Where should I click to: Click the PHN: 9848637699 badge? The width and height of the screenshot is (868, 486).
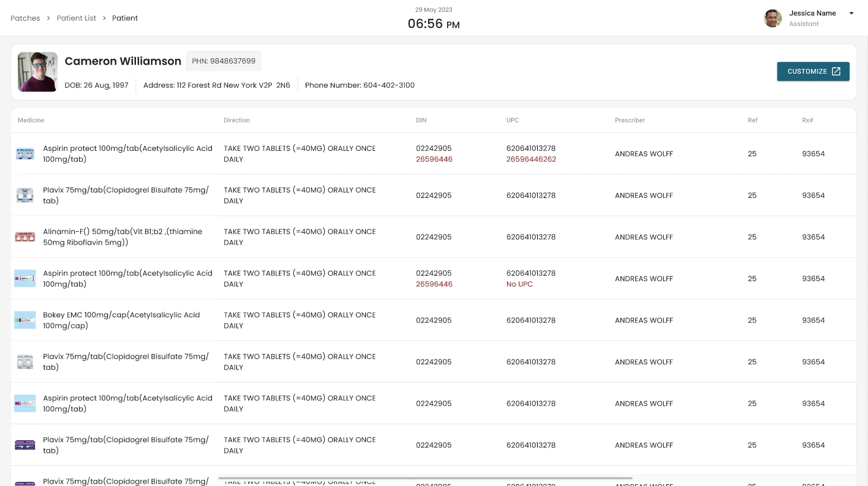coord(224,61)
